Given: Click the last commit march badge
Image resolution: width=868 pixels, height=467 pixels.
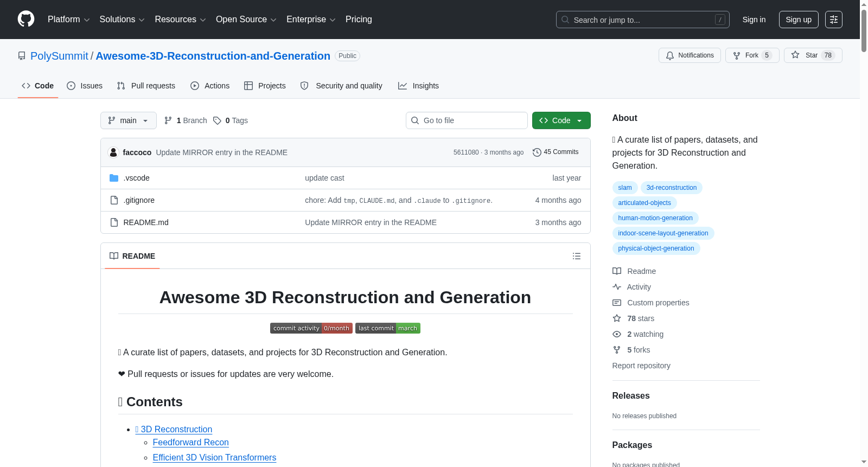Looking at the screenshot, I should (388, 328).
